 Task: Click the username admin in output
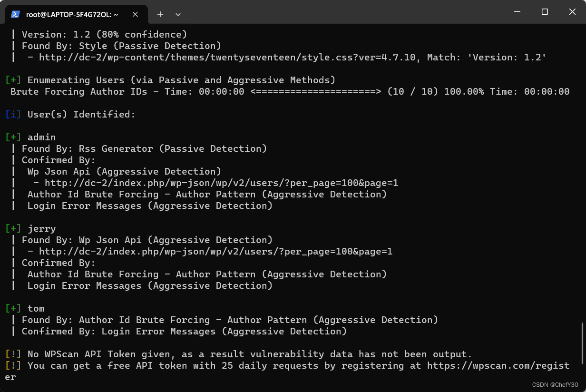(42, 137)
